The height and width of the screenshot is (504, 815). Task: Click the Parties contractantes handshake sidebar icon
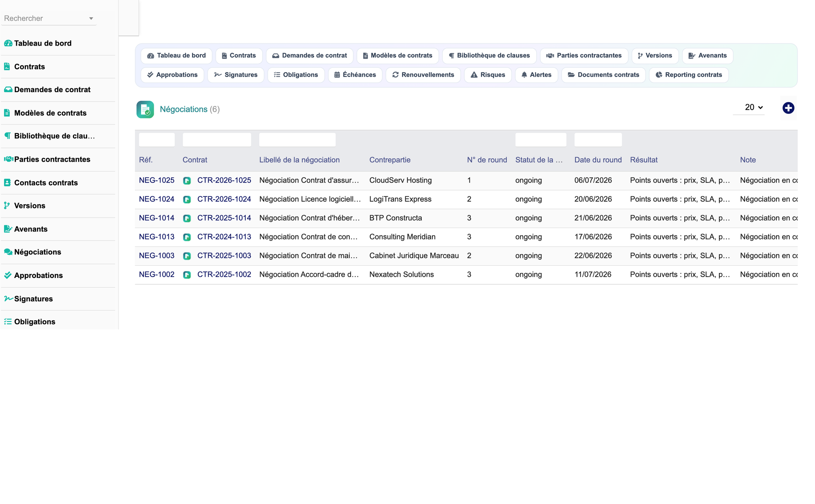pyautogui.click(x=8, y=159)
